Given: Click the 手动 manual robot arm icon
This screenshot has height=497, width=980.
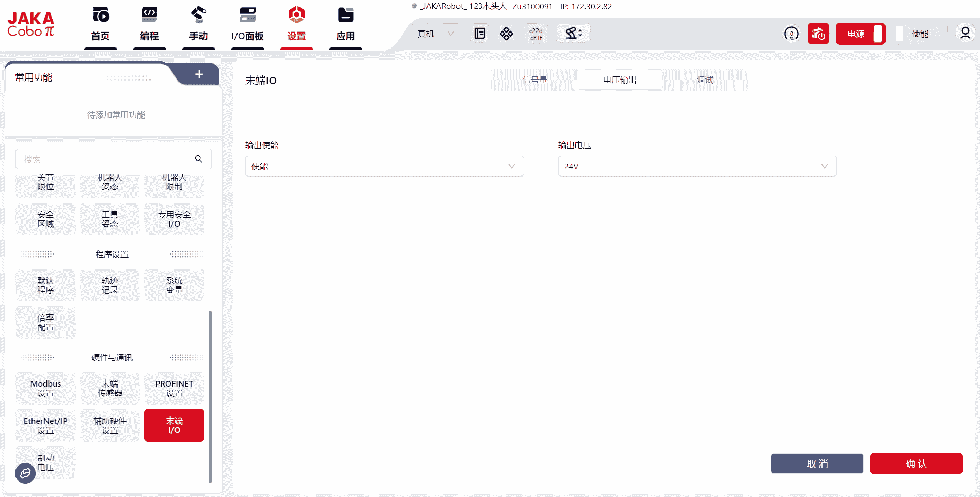Looking at the screenshot, I should (x=198, y=15).
